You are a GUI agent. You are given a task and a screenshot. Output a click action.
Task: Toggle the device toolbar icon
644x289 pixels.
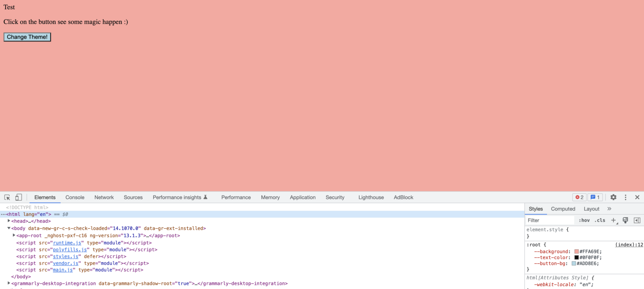(18, 197)
